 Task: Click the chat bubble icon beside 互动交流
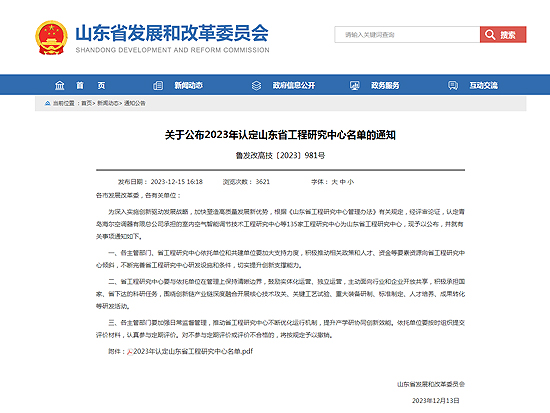[x=453, y=85]
